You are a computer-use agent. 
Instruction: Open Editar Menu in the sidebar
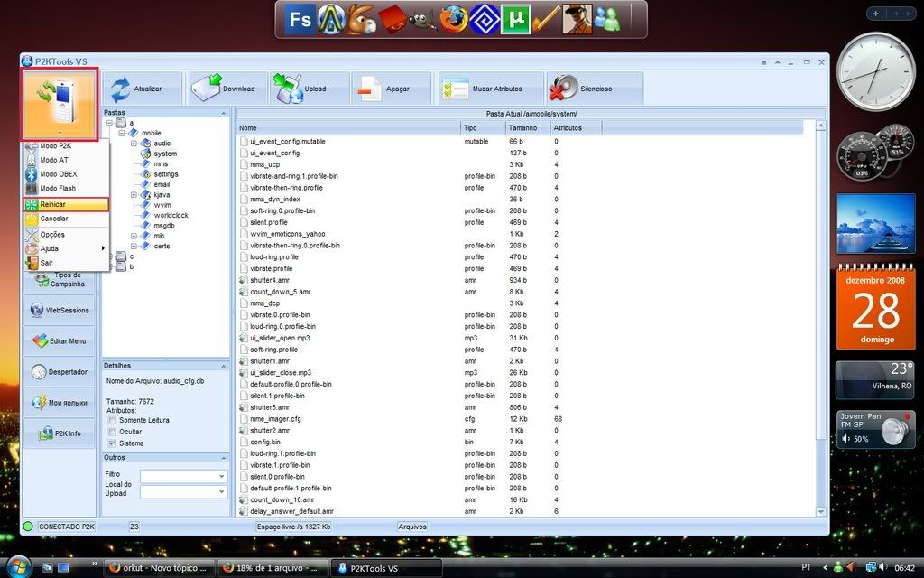pyautogui.click(x=60, y=340)
